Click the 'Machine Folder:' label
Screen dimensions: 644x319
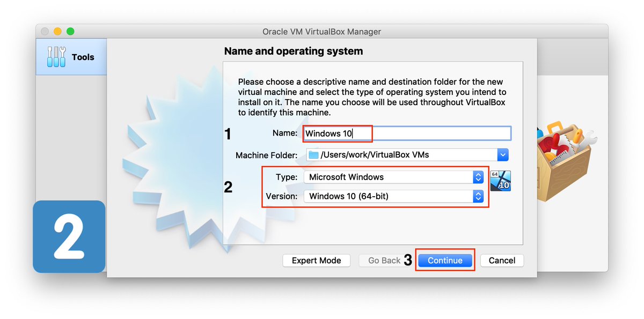266,155
